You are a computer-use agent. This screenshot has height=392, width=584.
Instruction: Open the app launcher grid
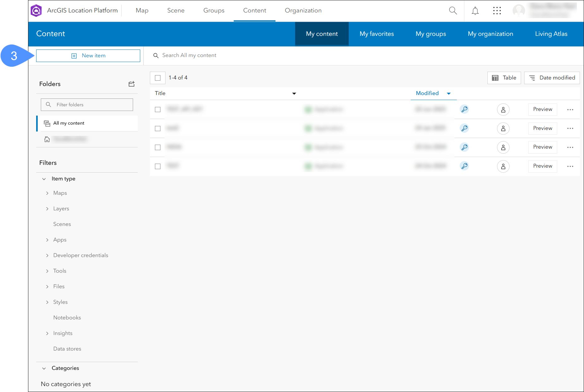497,11
